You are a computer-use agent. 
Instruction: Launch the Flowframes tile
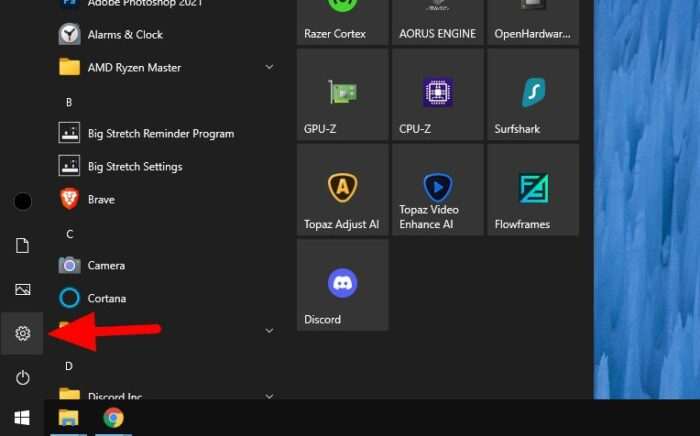pos(533,190)
